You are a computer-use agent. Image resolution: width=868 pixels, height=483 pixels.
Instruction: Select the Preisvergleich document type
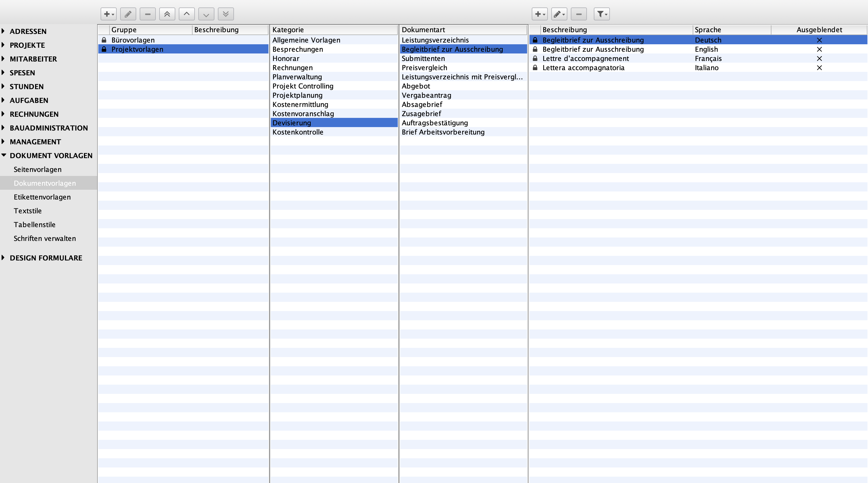click(424, 68)
